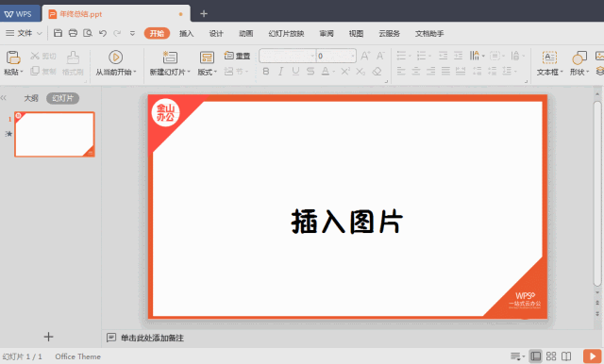Select slide 1 thumbnail
Image resolution: width=604 pixels, height=364 pixels.
[55, 134]
